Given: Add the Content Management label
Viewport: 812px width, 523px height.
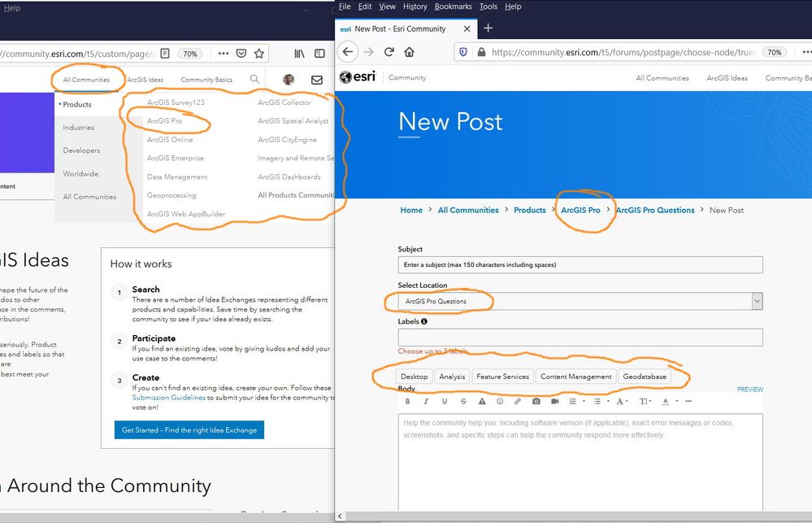Looking at the screenshot, I should tap(575, 377).
